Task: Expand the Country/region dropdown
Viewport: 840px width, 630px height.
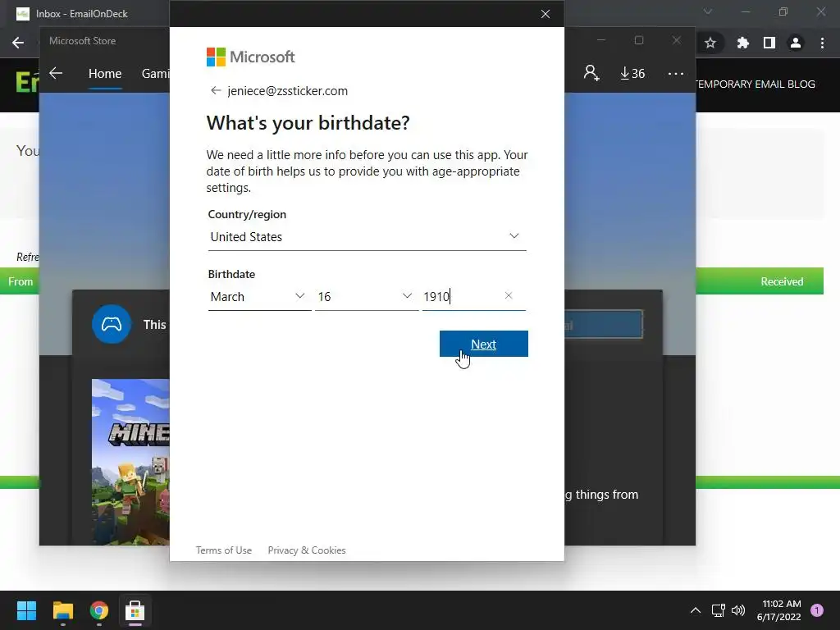Action: point(367,237)
